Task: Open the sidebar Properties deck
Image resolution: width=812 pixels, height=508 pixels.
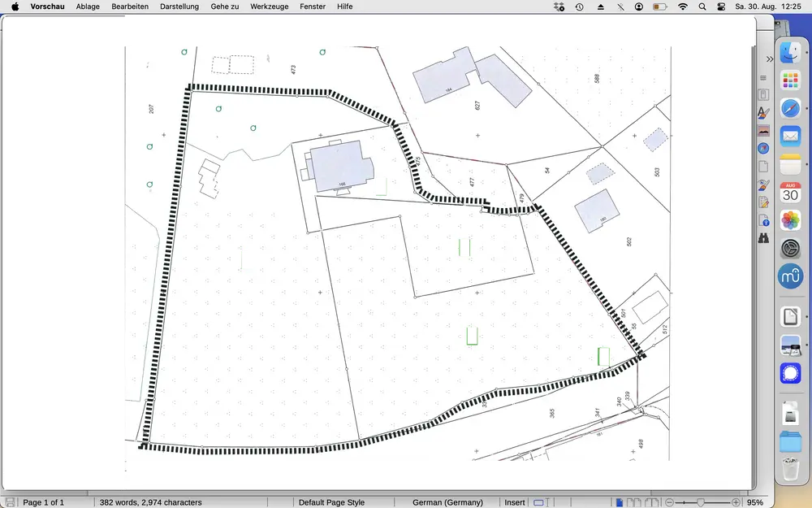Action: coord(763,94)
